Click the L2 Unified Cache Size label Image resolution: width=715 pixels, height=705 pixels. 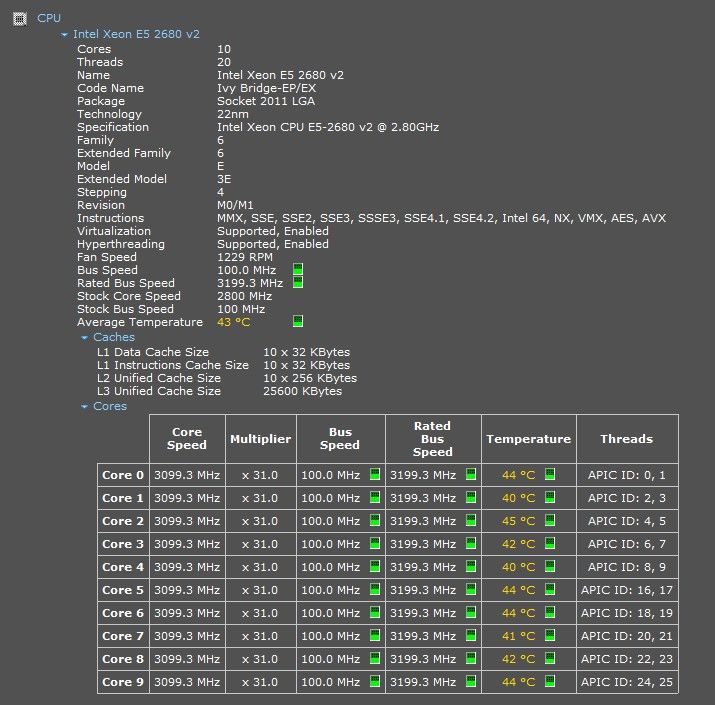[159, 378]
